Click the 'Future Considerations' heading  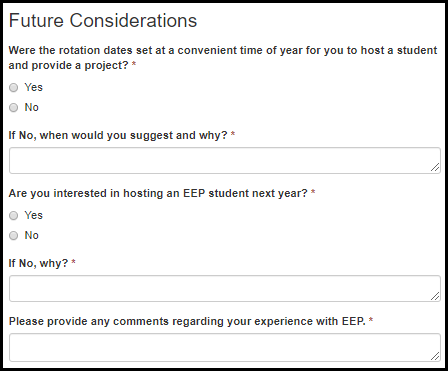pos(103,21)
